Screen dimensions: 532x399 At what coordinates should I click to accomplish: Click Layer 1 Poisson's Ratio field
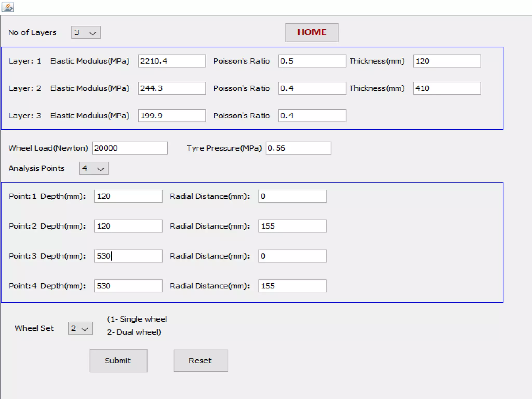312,61
